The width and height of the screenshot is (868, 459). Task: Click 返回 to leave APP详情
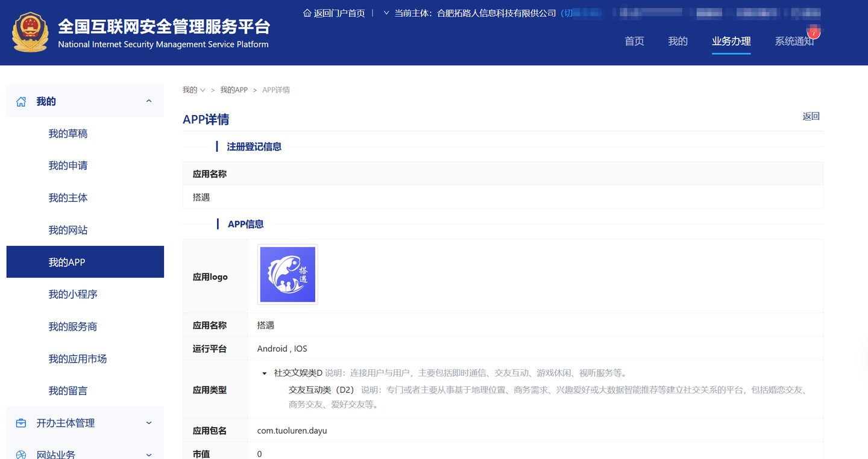(811, 116)
